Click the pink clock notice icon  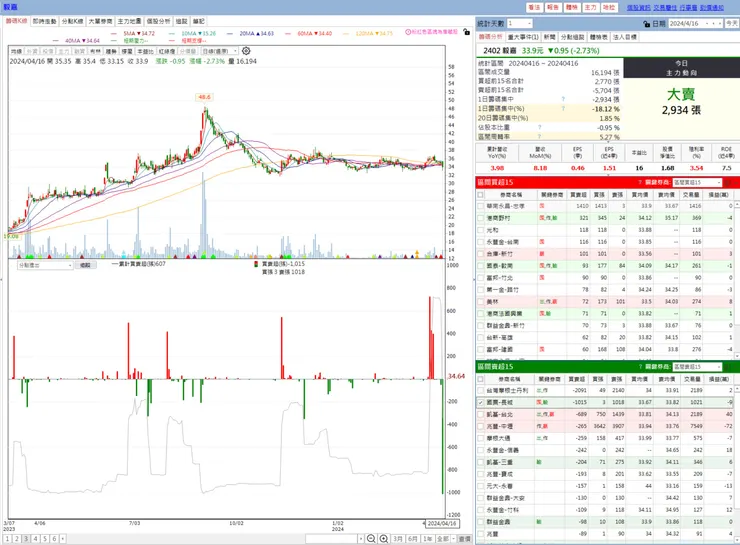click(408, 32)
